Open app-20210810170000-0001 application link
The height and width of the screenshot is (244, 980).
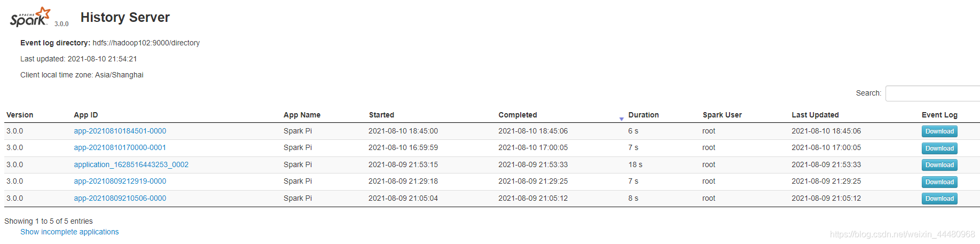(x=120, y=147)
